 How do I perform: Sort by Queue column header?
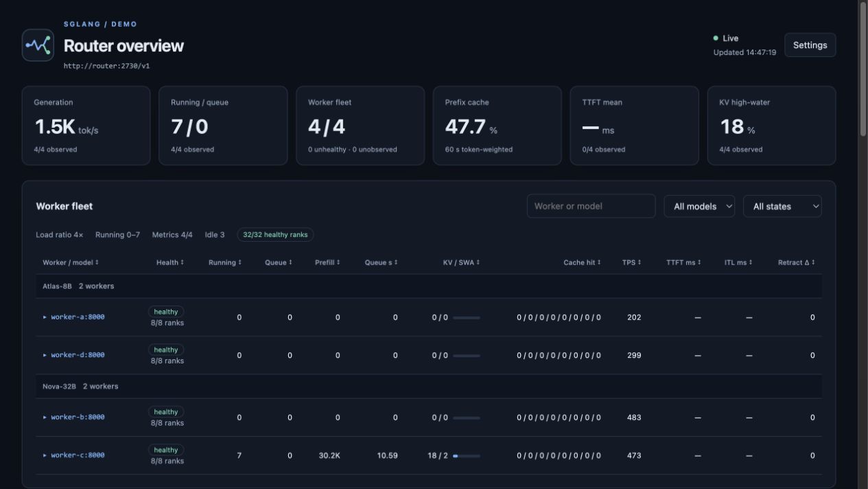pos(279,262)
